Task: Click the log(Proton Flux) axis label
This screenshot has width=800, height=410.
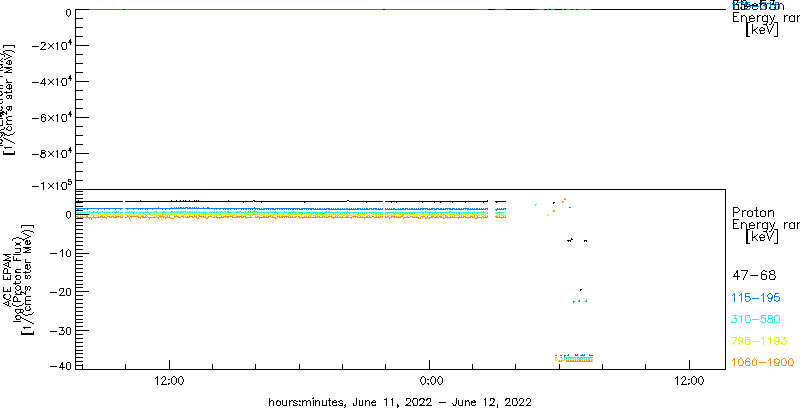Action: (x=19, y=278)
